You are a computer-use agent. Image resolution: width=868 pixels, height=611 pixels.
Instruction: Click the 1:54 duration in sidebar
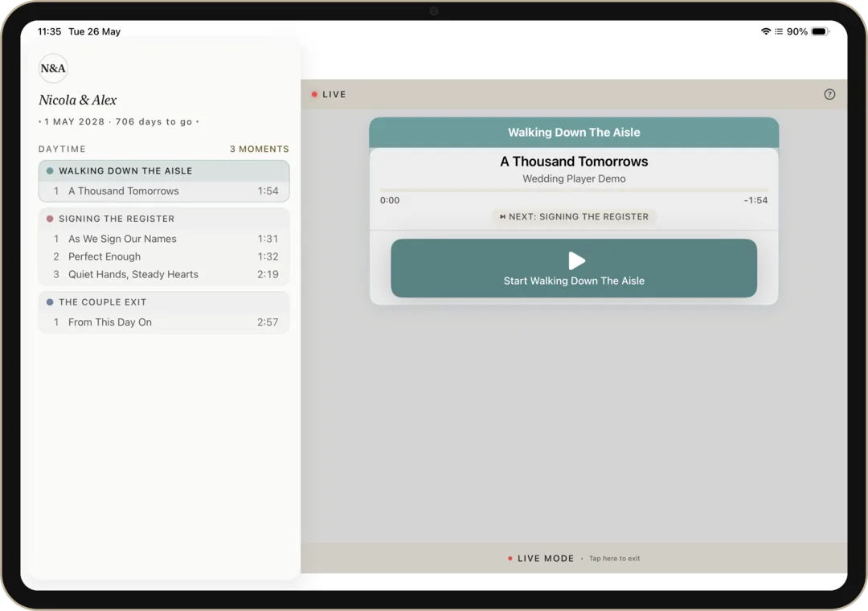pyautogui.click(x=268, y=191)
